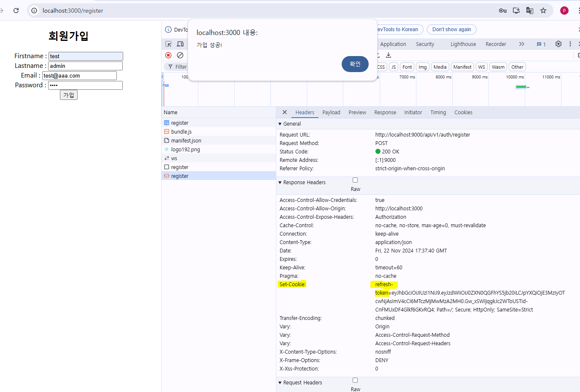Image resolution: width=580 pixels, height=392 pixels.
Task: Click the Name column header
Action: tap(219, 113)
